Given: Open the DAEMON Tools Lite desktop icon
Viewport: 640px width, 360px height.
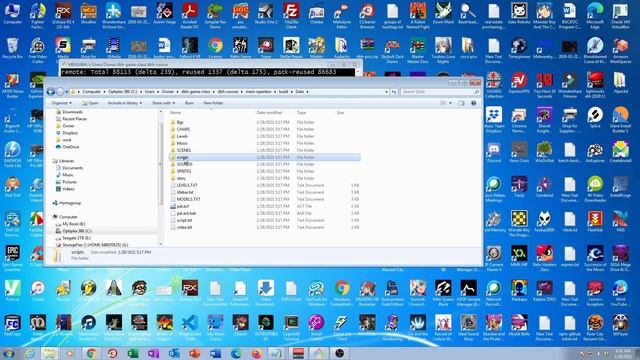Looking at the screenshot, I should 12,155.
